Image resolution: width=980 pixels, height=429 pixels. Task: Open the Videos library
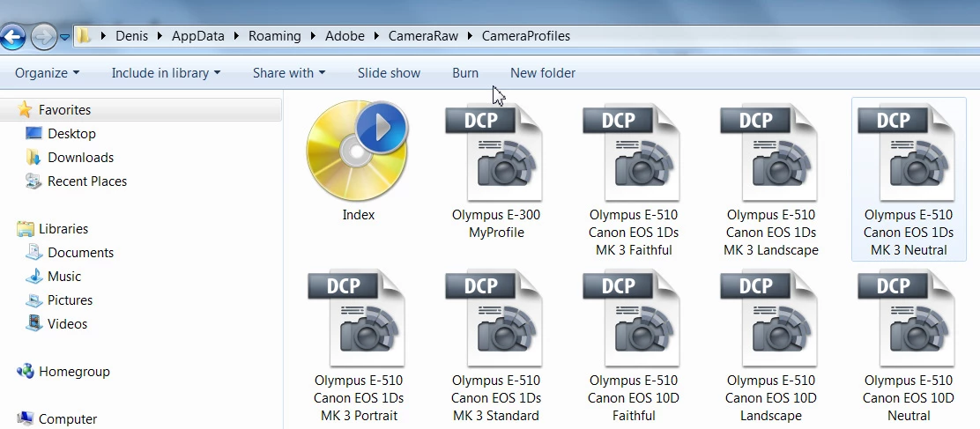tap(67, 323)
